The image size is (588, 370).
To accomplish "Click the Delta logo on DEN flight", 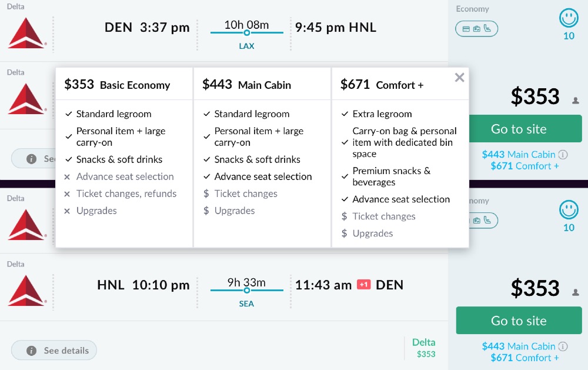I will tap(26, 33).
